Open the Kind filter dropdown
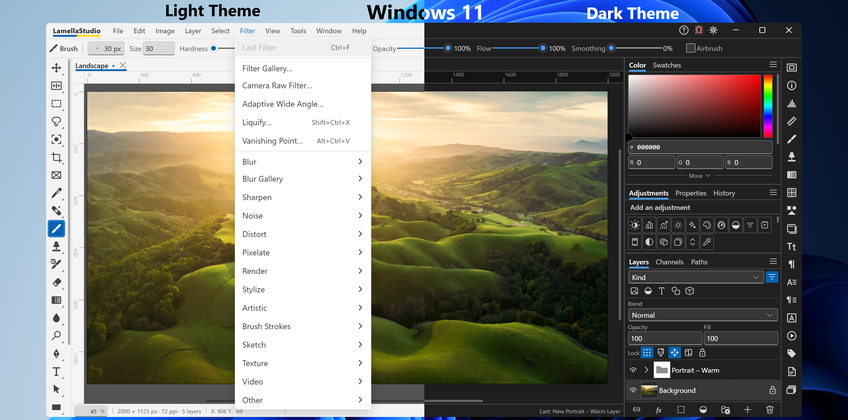This screenshot has width=848, height=420. point(695,277)
